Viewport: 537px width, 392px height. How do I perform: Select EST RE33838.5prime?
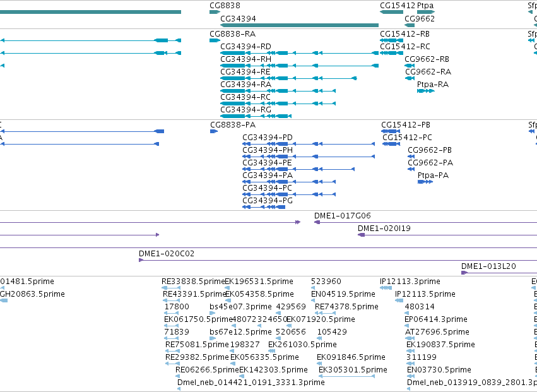194,282
